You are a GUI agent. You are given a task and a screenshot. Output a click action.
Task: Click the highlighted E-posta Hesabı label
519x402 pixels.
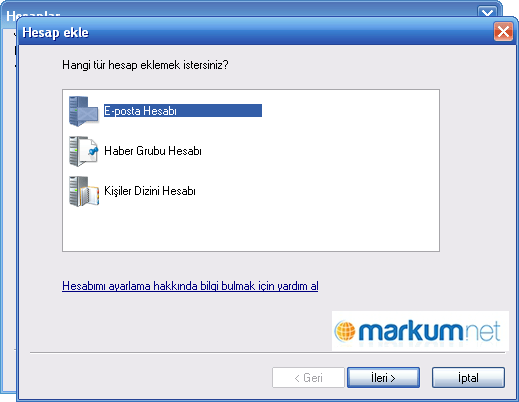click(183, 111)
